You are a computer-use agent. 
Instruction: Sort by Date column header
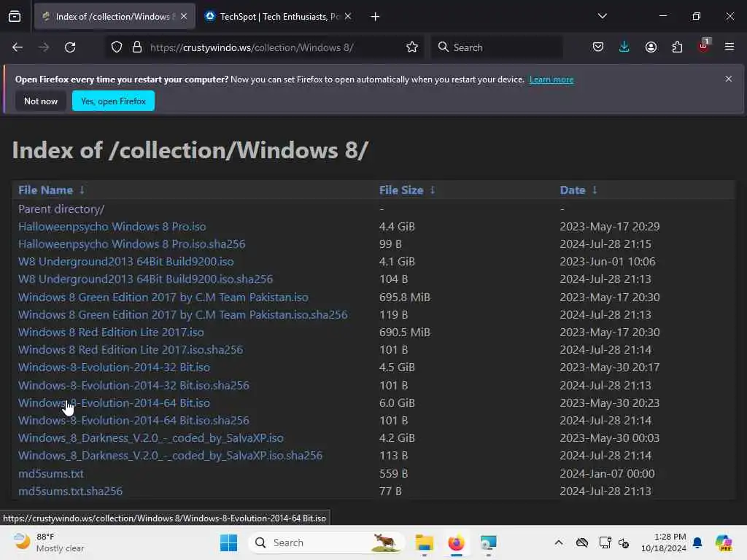pyautogui.click(x=573, y=190)
